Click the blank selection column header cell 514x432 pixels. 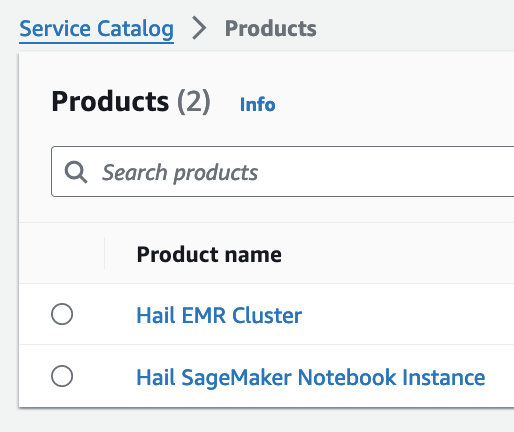point(62,253)
